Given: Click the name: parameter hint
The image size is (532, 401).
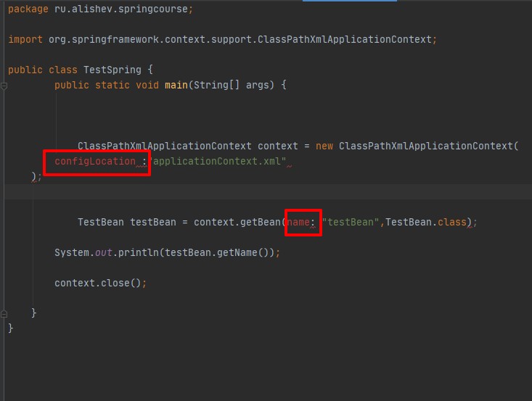Looking at the screenshot, I should pos(301,223).
